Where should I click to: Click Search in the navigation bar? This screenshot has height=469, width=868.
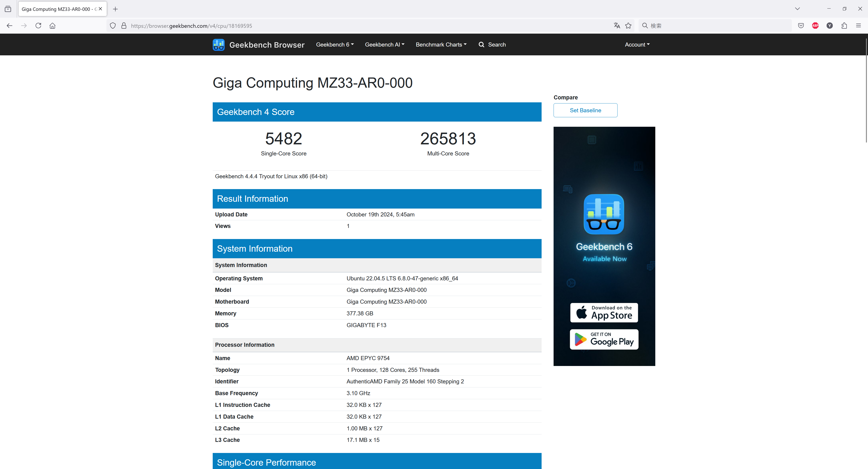point(492,45)
